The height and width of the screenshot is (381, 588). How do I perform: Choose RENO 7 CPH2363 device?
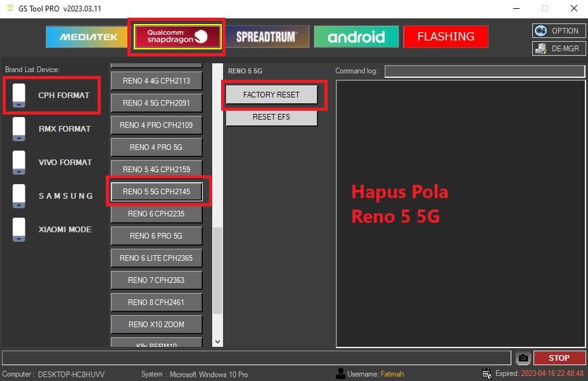click(157, 280)
